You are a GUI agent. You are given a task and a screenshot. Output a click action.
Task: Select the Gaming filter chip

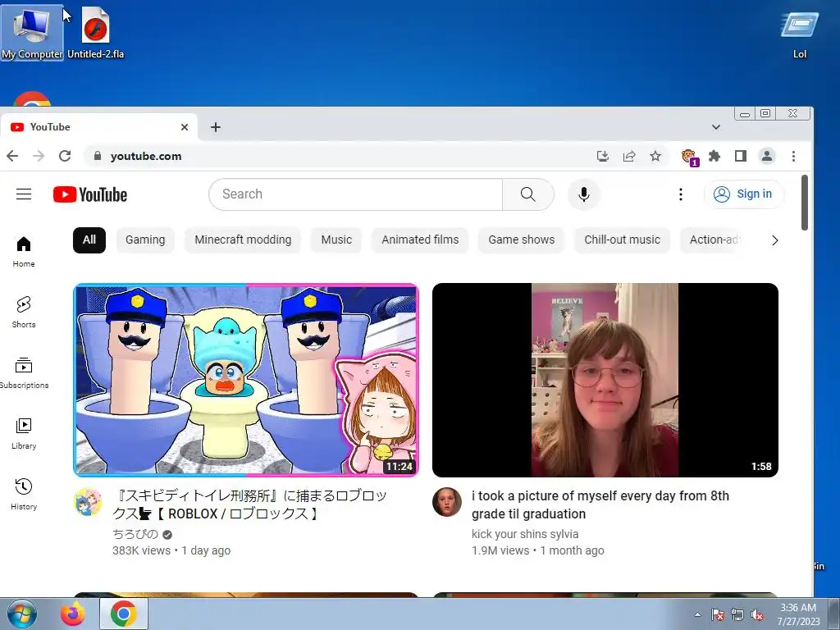point(145,240)
